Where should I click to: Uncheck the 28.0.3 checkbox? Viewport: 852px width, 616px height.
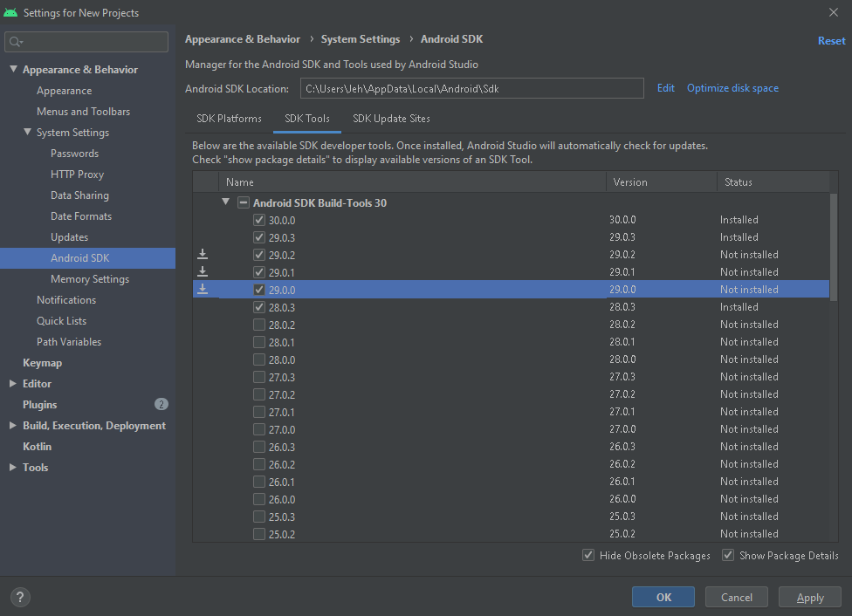pyautogui.click(x=259, y=307)
